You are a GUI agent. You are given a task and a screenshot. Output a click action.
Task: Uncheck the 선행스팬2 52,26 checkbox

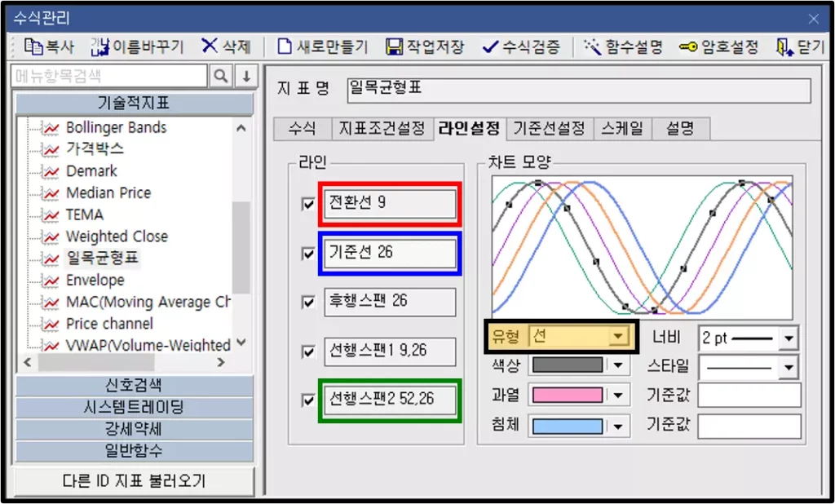click(307, 400)
